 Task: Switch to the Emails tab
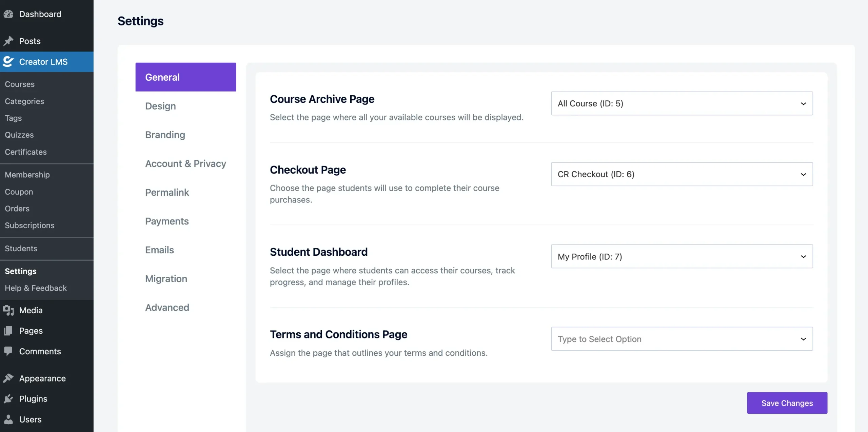(159, 250)
